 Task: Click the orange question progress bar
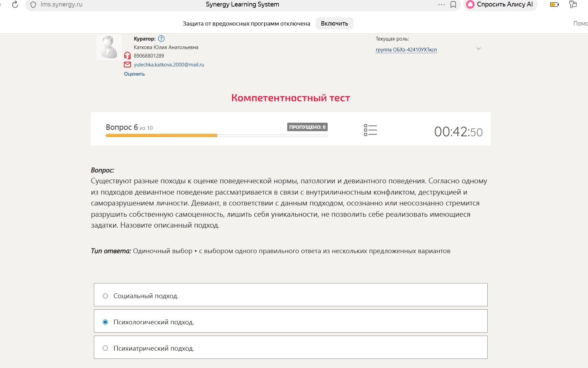pyautogui.click(x=161, y=136)
